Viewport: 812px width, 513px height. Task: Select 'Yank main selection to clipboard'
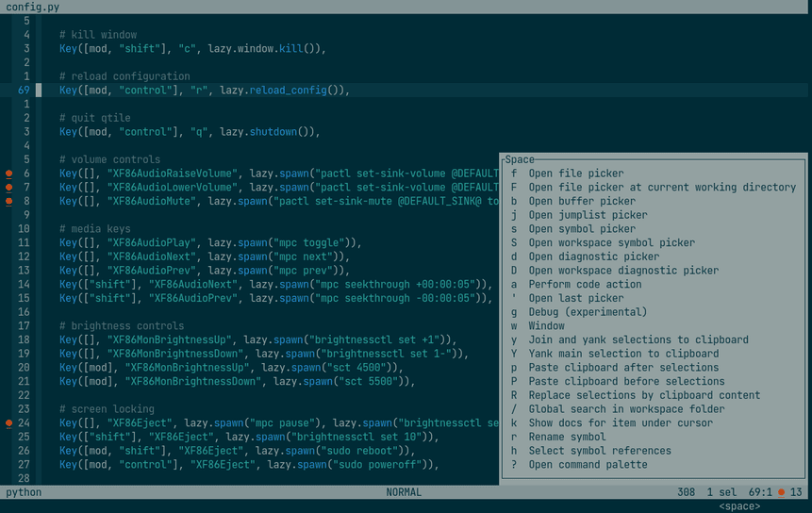click(653, 354)
